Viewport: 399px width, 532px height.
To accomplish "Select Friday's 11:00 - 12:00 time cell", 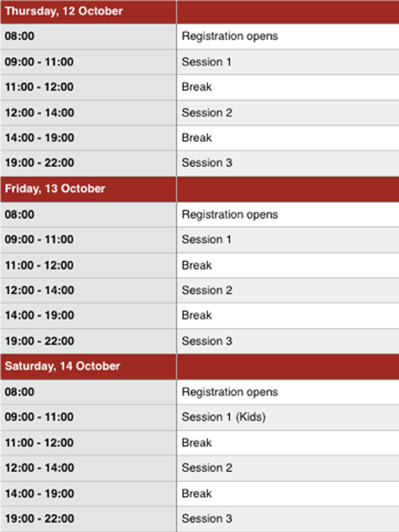I will click(x=39, y=265).
